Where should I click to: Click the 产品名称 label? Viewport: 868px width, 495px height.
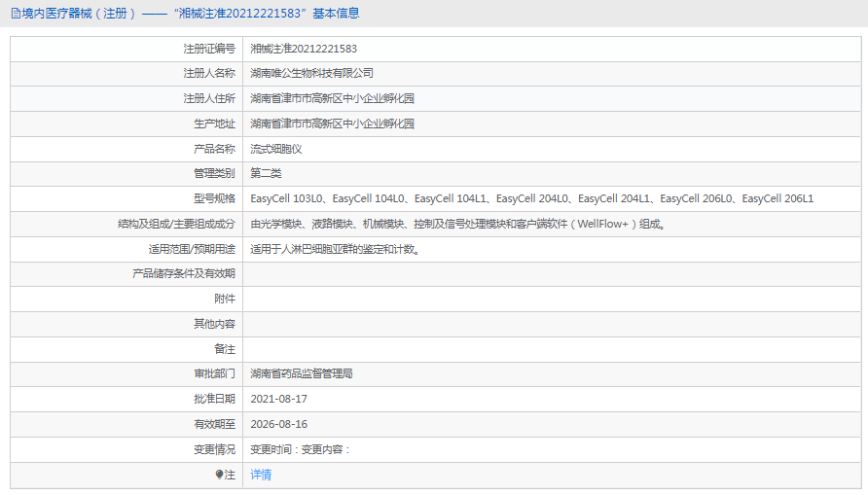point(214,149)
